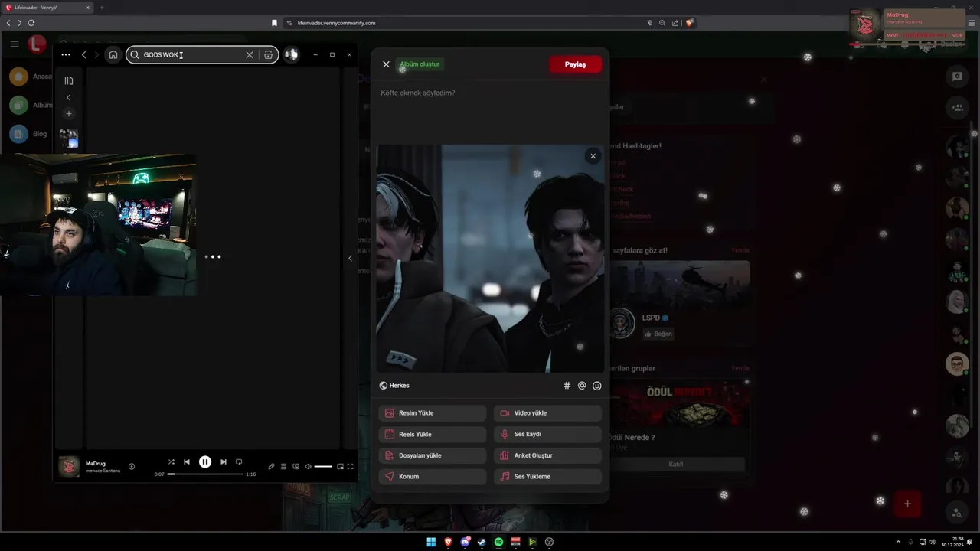The width and height of the screenshot is (980, 551).
Task: Open Steam from the taskbar
Action: click(482, 542)
